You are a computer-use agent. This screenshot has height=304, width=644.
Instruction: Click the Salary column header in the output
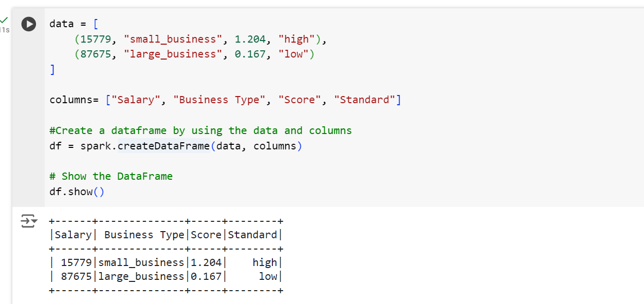click(x=73, y=235)
